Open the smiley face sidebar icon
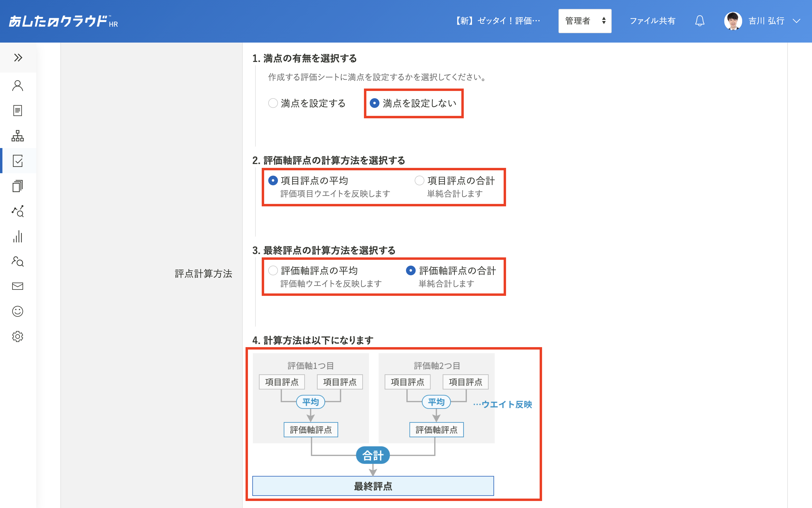 coord(18,312)
